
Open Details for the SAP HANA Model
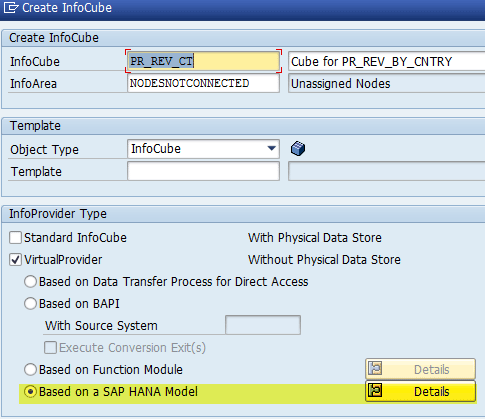point(420,391)
